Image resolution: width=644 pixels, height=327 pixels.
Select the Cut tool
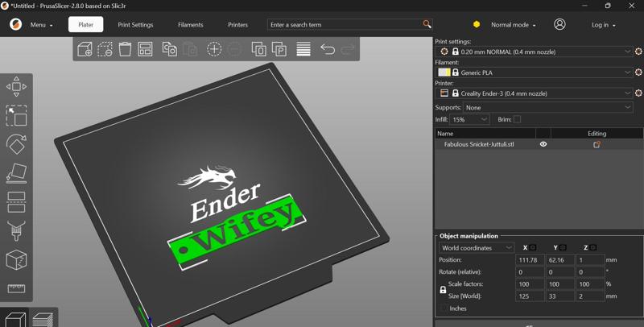pyautogui.click(x=16, y=202)
